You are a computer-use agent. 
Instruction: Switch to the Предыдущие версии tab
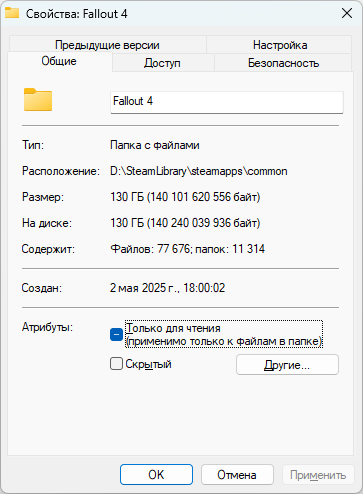click(107, 45)
